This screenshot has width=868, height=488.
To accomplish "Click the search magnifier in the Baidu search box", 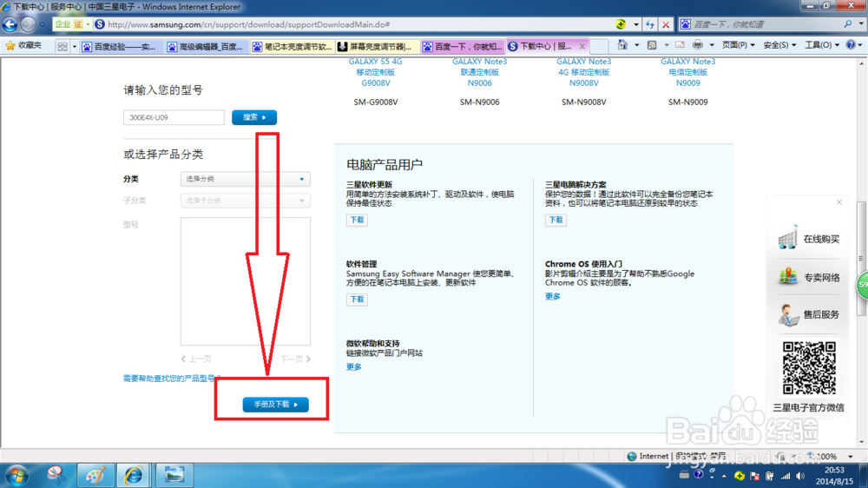I will pos(848,24).
